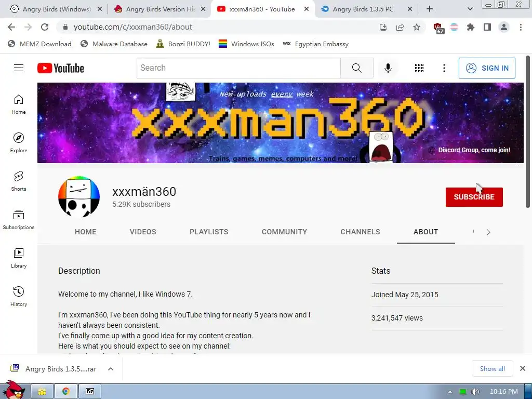The height and width of the screenshot is (399, 532).
Task: Click browser back arrow
Action: [11, 27]
